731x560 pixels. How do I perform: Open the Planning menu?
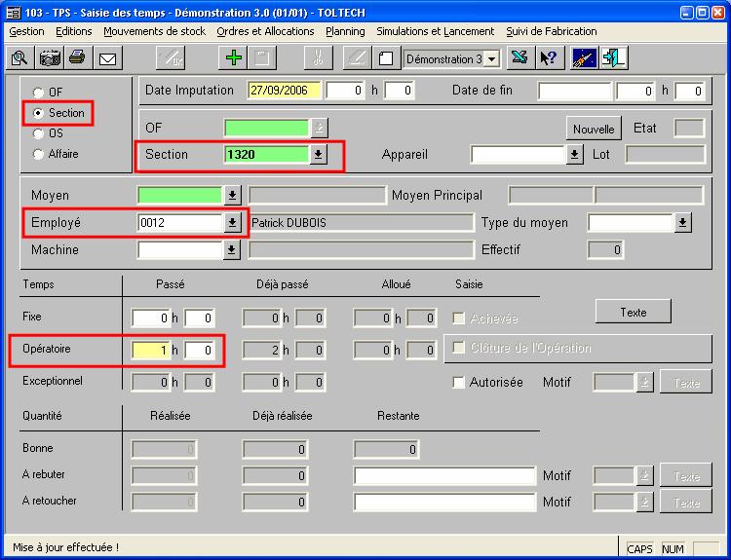(345, 31)
